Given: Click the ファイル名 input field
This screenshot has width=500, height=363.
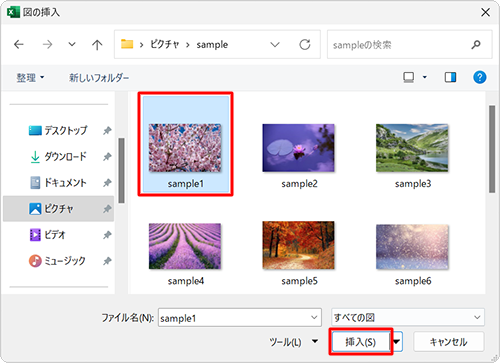Looking at the screenshot, I should pyautogui.click(x=240, y=318).
